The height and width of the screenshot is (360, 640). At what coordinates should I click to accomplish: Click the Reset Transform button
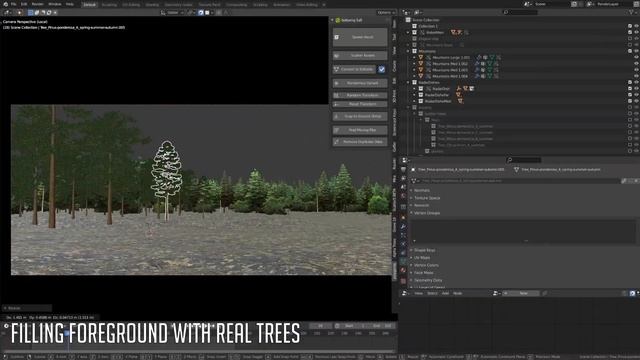click(360, 104)
